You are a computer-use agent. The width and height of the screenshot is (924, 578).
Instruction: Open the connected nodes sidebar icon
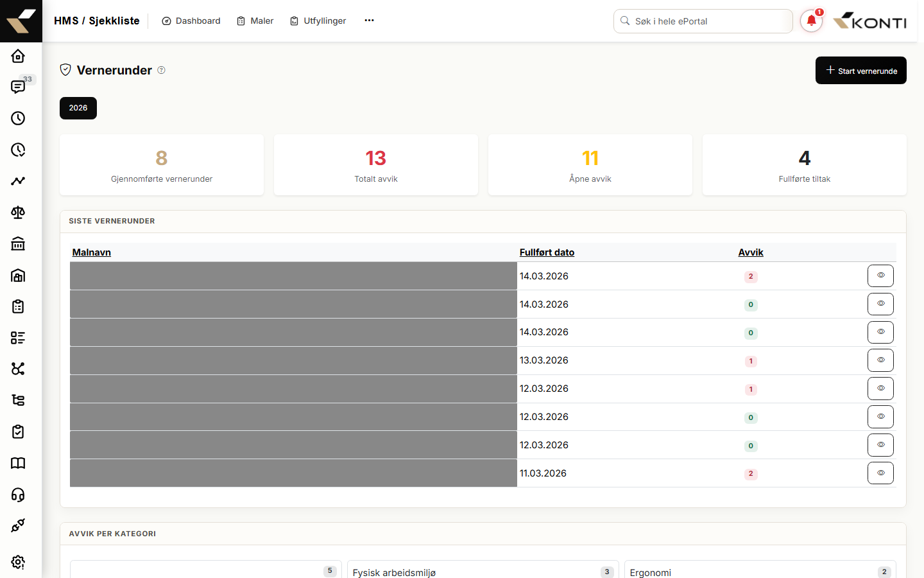click(x=18, y=369)
